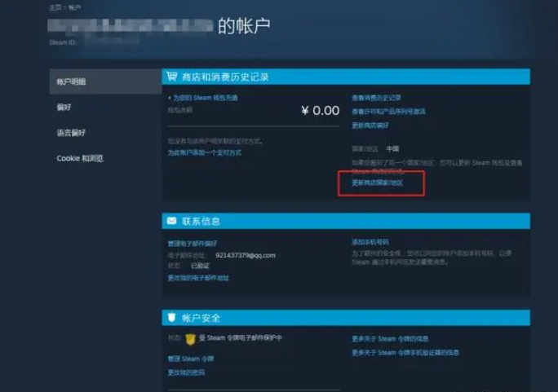Click 为此帐户添加一个支付方式 link
The image size is (558, 392).
(x=205, y=153)
